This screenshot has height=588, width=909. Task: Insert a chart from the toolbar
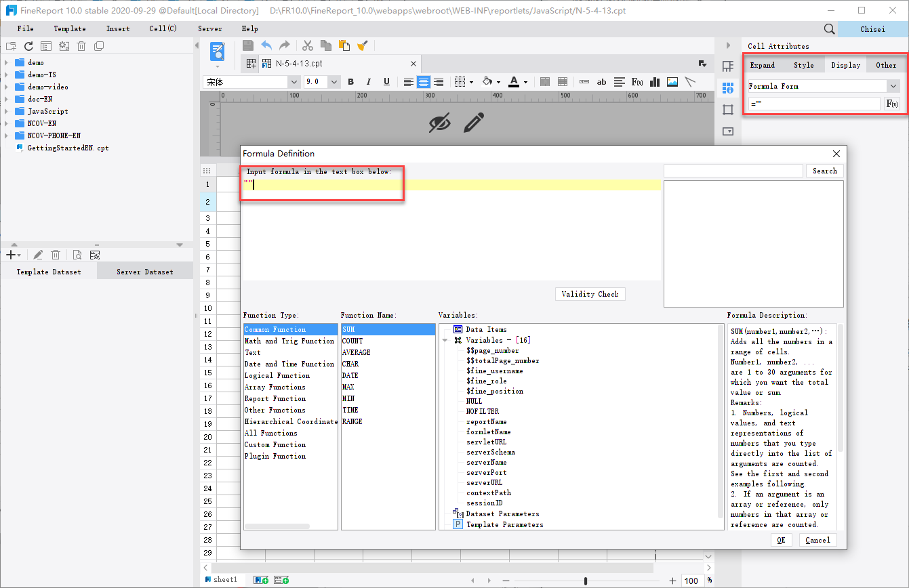pyautogui.click(x=655, y=81)
